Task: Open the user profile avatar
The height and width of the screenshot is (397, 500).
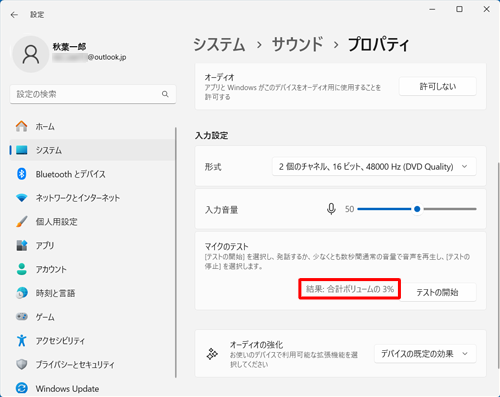Action: coord(31,54)
